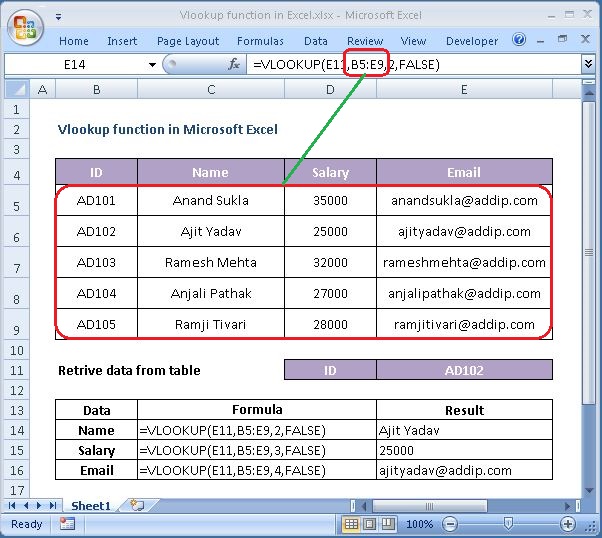Expand the formula bar
The height and width of the screenshot is (538, 602).
tap(589, 63)
